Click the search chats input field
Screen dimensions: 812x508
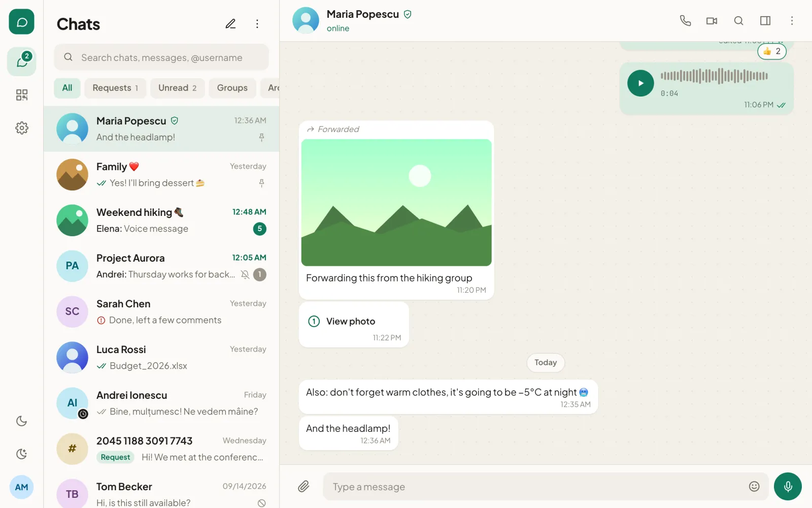(x=161, y=57)
